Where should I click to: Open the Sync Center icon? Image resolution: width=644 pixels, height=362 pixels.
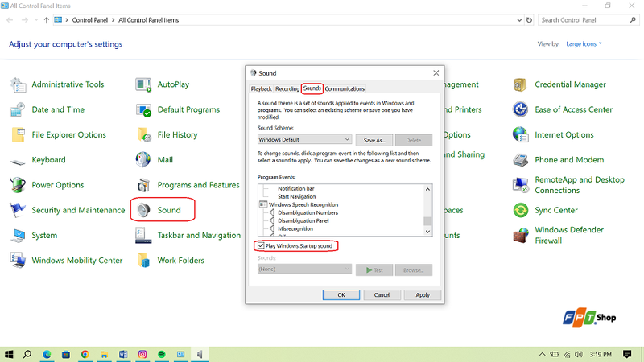coord(520,210)
